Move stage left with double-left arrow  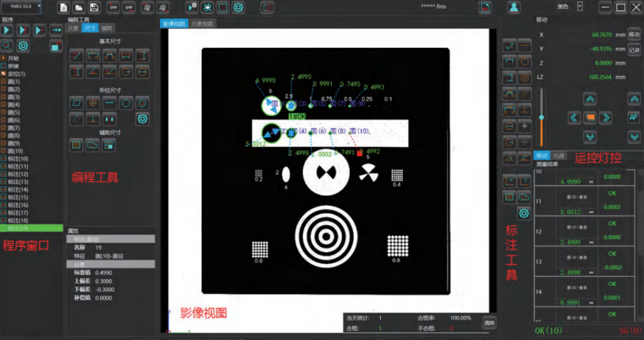pyautogui.click(x=574, y=118)
